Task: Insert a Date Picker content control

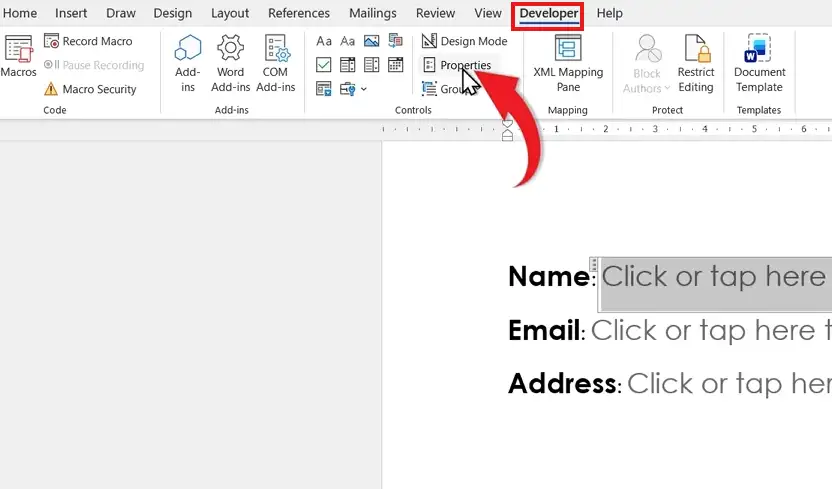Action: (395, 65)
